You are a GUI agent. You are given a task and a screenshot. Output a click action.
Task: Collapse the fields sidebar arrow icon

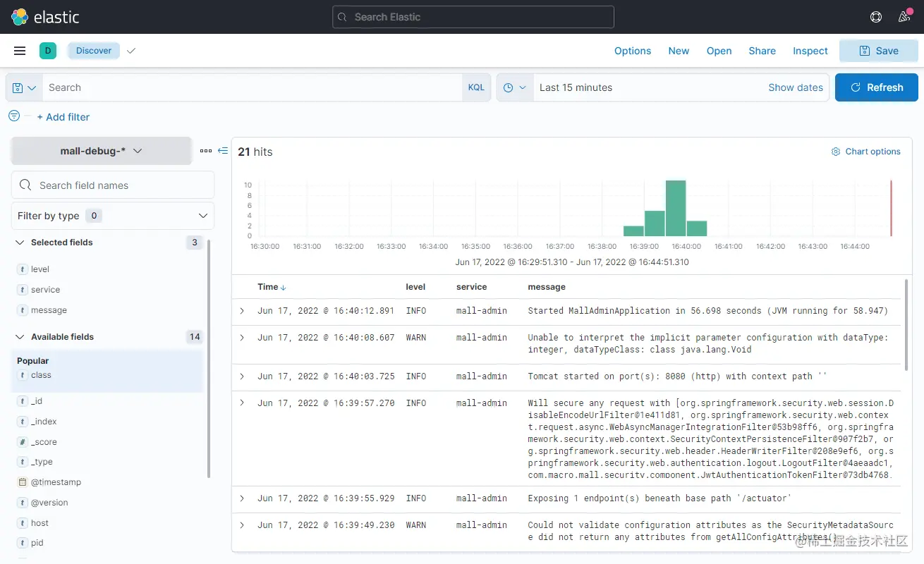click(x=223, y=151)
